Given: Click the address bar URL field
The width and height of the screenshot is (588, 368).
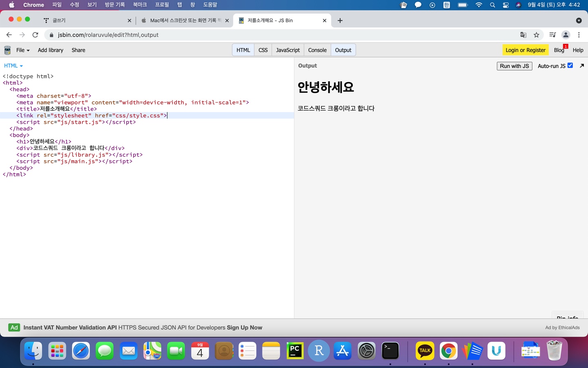Looking at the screenshot, I should (x=282, y=35).
